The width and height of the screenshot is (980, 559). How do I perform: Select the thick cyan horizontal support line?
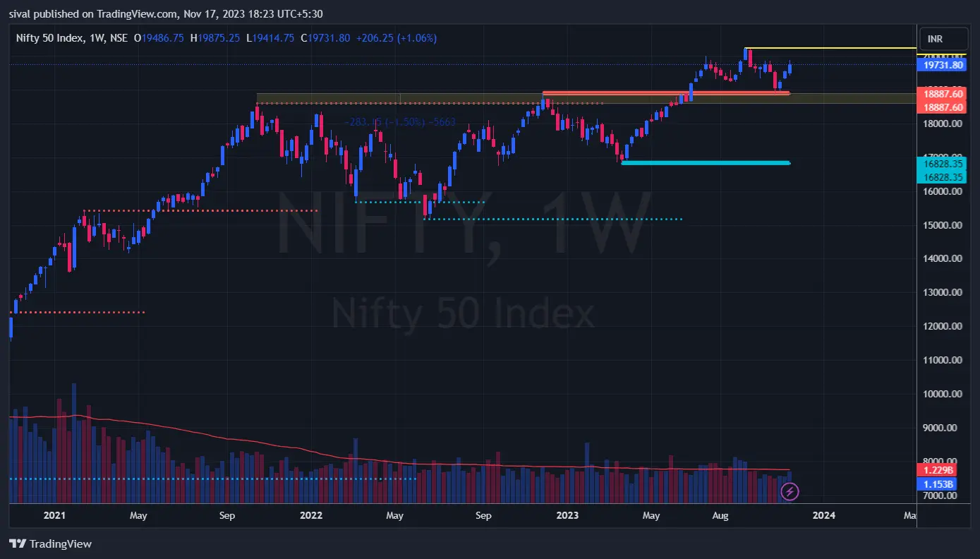point(706,163)
